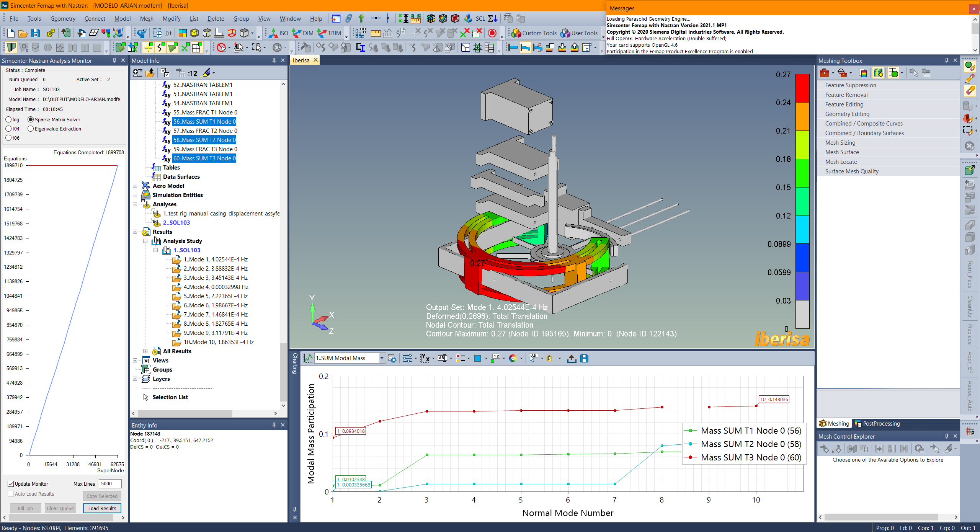The width and height of the screenshot is (980, 532).
Task: Click the chart export upload arrow icon
Action: pos(572,358)
